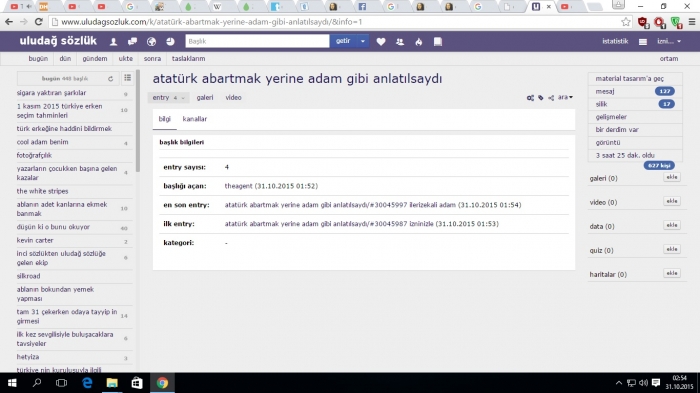700x393 pixels.
Task: Click the share icon next to ara
Action: 551,97
